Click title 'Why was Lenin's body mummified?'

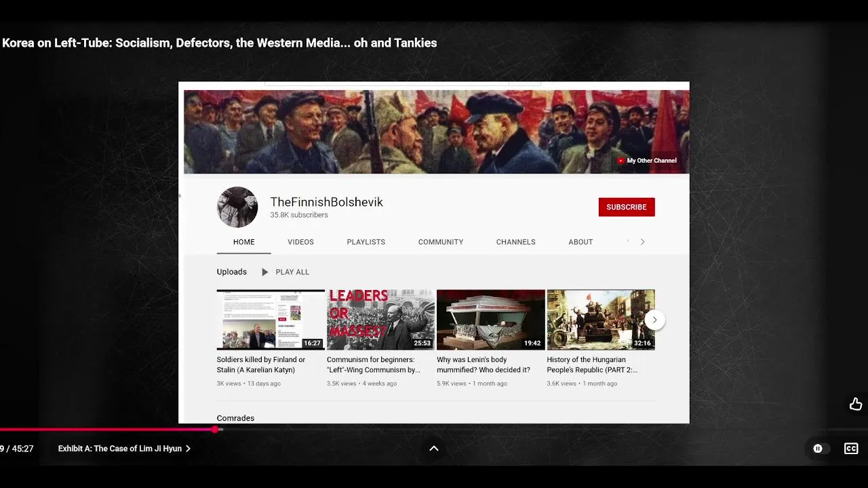tap(484, 365)
